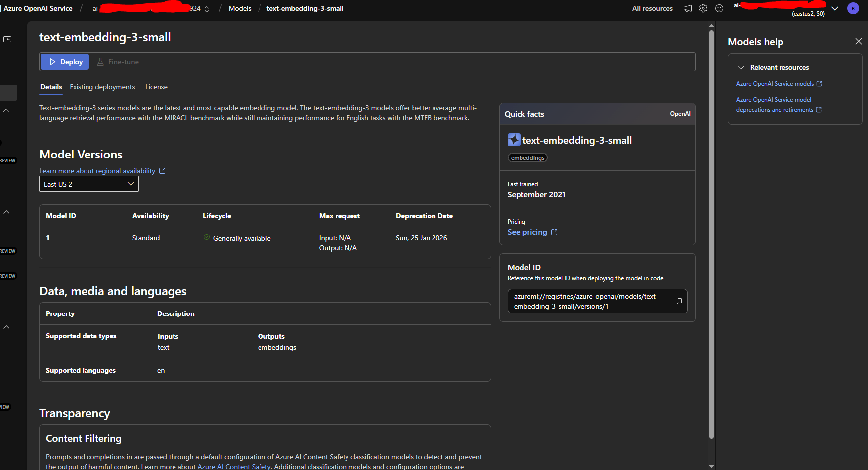Click the notifications bell icon

pos(688,8)
